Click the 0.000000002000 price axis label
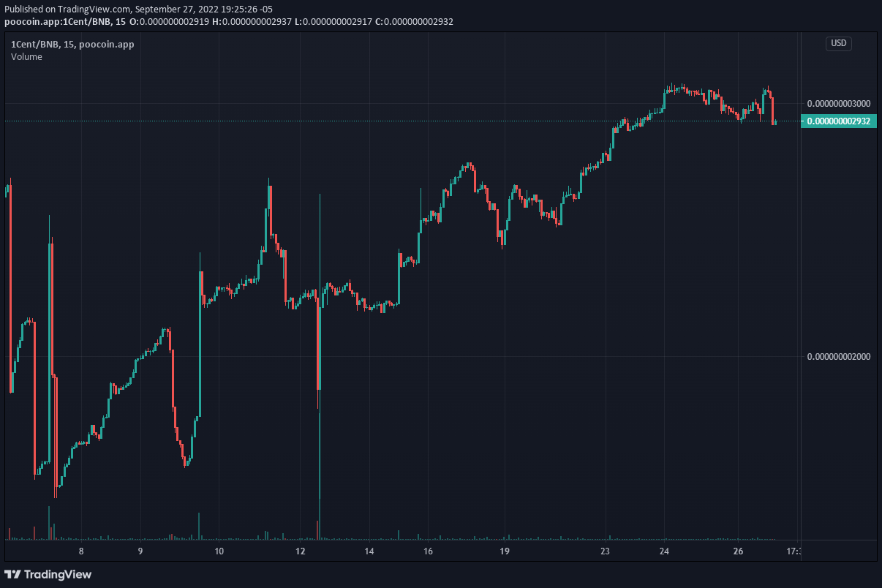 pos(838,357)
